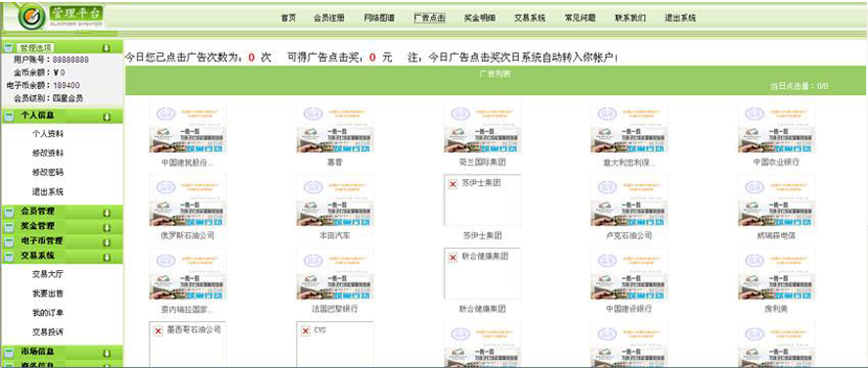Viewport: 868px width, 368px height.
Task: Open 交易投诉 in sidebar
Action: 48,332
